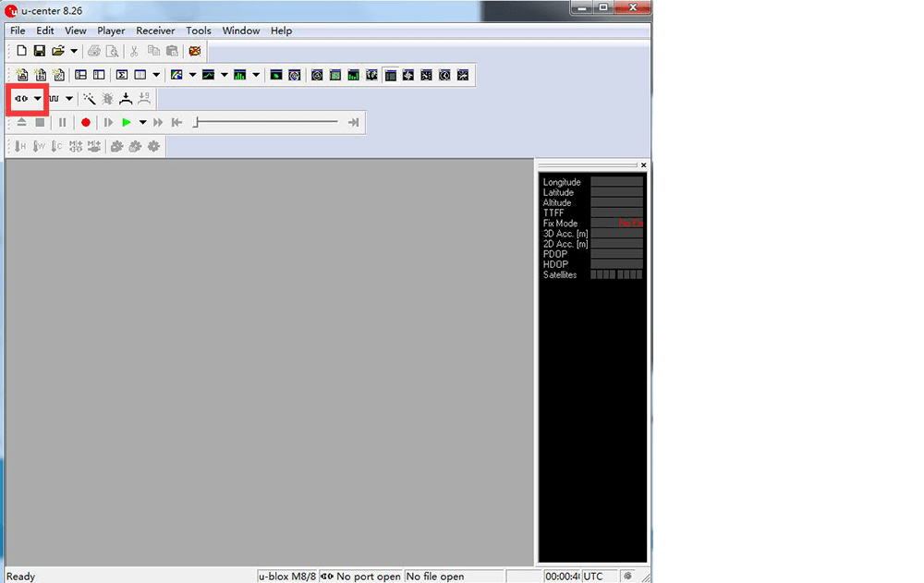Click the Save floppy disk icon
This screenshot has width=924, height=583.
(40, 51)
